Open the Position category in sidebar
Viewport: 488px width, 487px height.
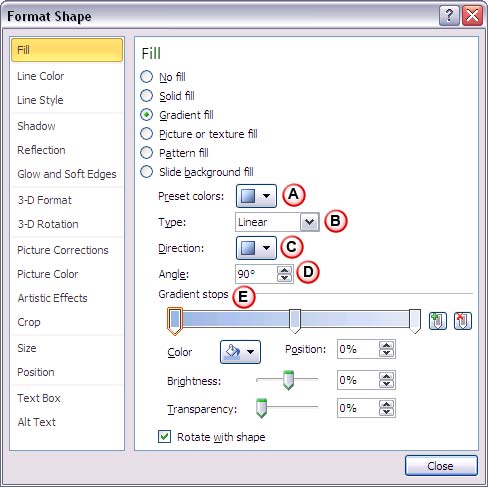click(x=67, y=372)
